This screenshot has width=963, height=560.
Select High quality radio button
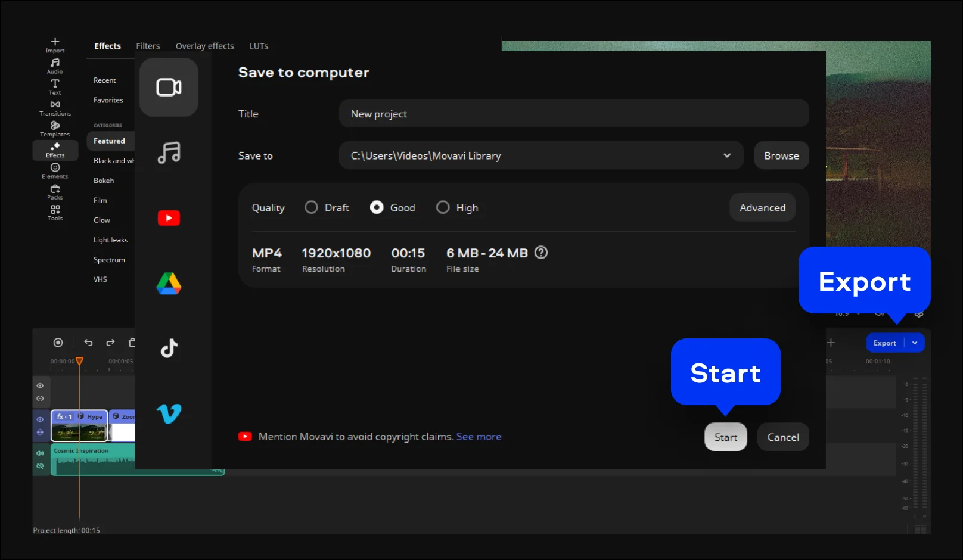(443, 207)
